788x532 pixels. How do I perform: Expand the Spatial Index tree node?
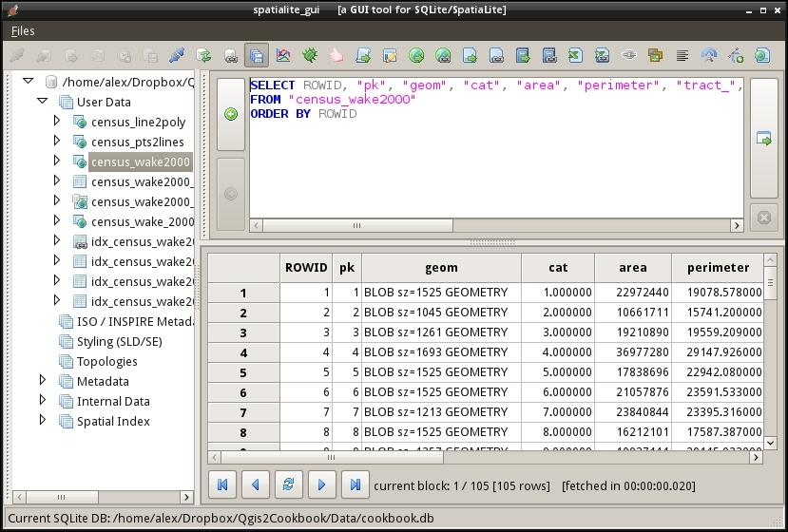click(43, 420)
